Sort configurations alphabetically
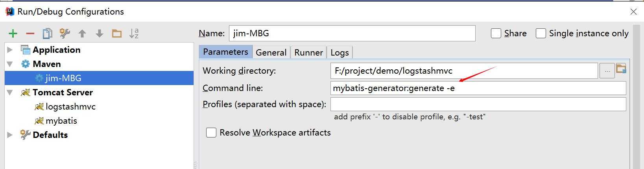 coord(134,34)
